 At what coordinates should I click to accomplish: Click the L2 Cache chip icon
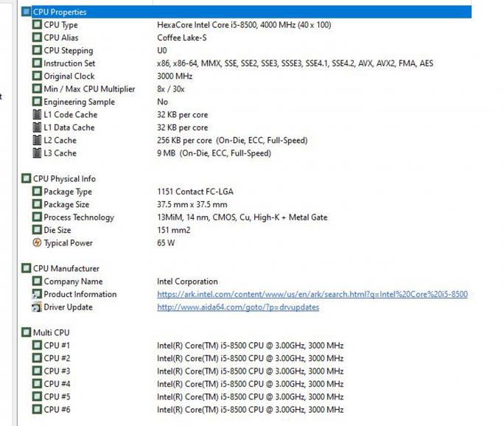coord(37,141)
